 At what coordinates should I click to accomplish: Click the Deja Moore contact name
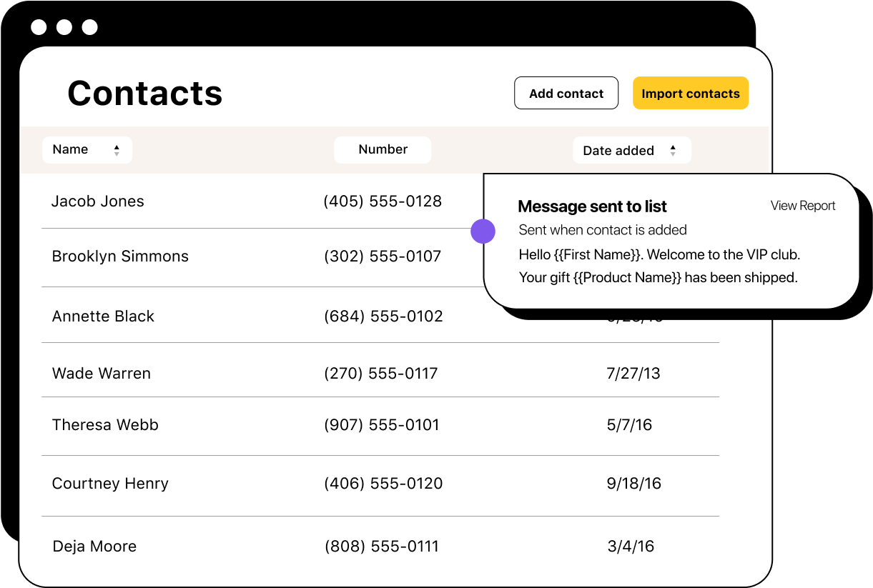tap(94, 547)
